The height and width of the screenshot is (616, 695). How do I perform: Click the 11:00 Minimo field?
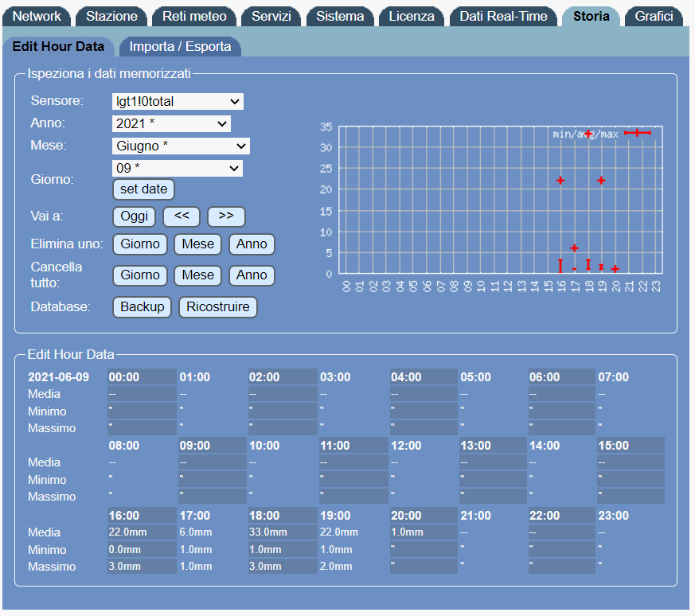[x=353, y=479]
